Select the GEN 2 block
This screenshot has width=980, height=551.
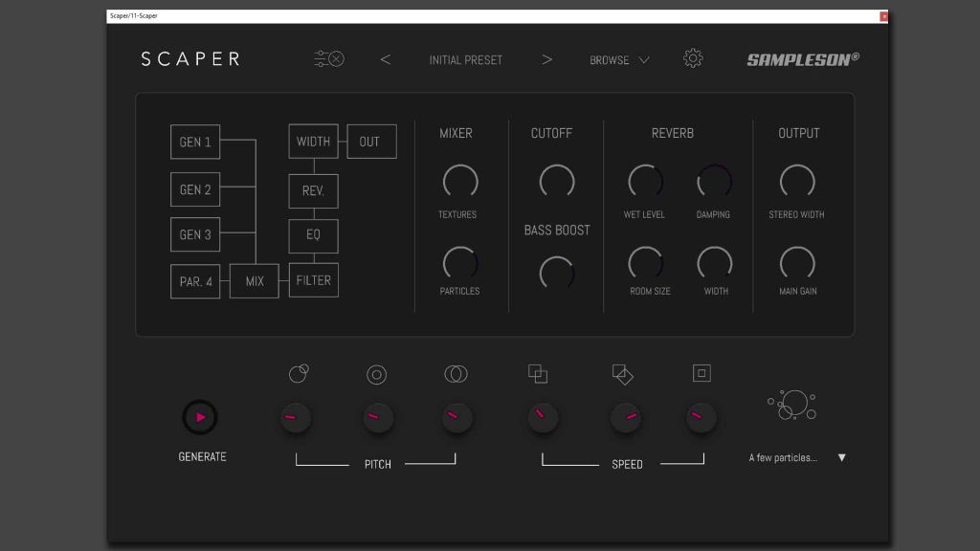coord(195,189)
